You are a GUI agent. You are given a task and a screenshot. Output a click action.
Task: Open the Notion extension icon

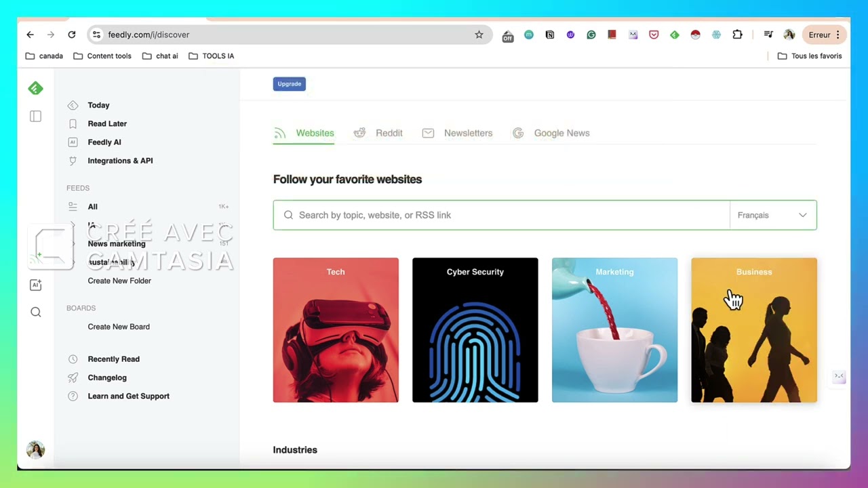coord(550,35)
